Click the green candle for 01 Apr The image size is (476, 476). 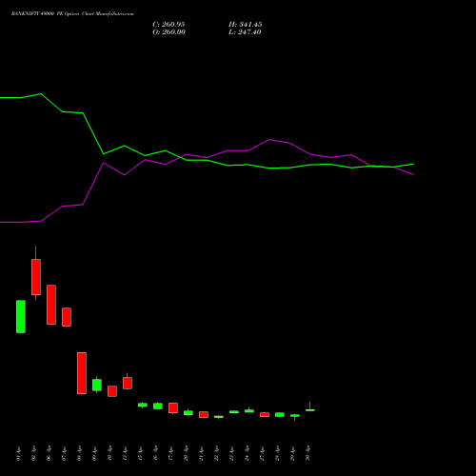coord(21,316)
